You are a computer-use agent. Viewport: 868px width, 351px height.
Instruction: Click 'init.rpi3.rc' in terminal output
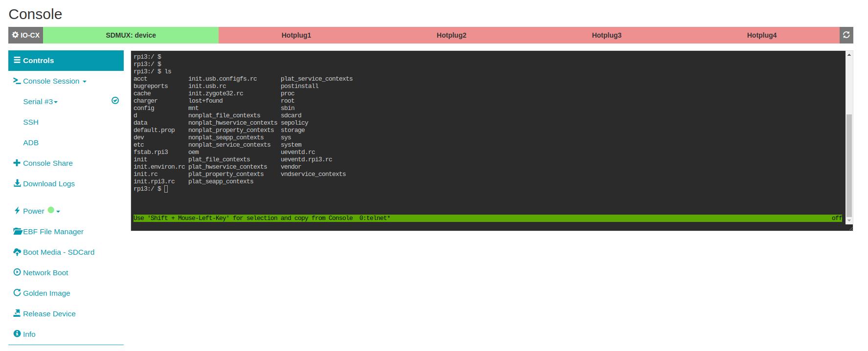[154, 181]
